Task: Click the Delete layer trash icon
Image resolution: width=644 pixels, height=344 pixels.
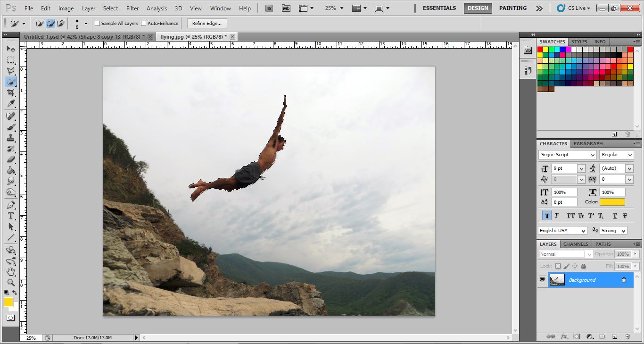Action: tap(627, 336)
